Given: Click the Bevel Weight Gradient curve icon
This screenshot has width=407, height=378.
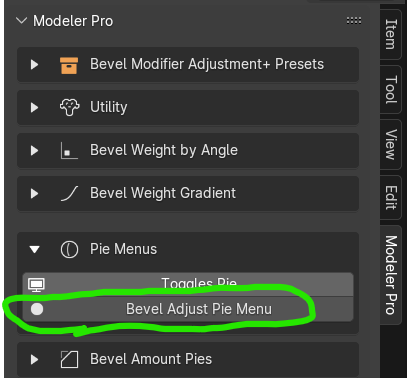Looking at the screenshot, I should tap(69, 194).
